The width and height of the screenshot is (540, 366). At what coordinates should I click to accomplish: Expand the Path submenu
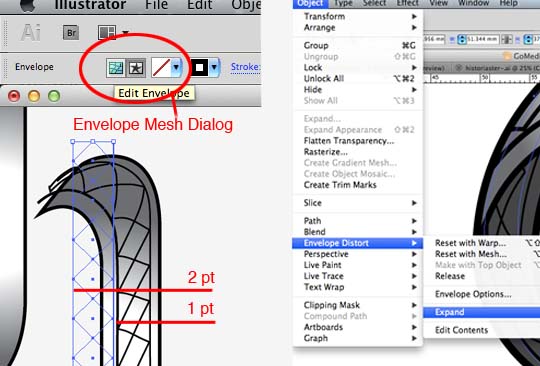click(358, 221)
